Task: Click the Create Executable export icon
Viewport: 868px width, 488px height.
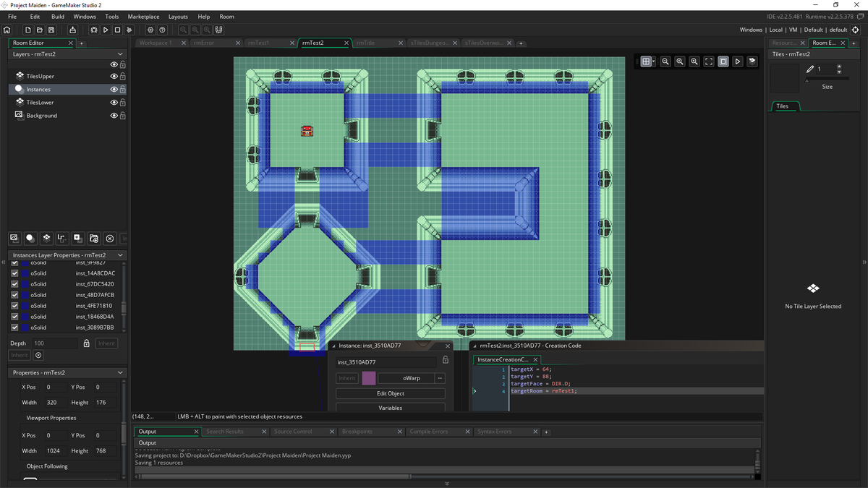Action: click(x=72, y=30)
